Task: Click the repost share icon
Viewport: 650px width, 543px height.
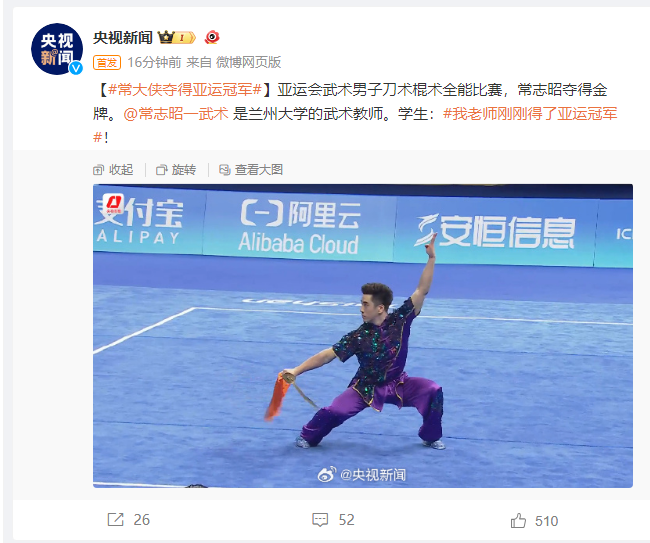Action: pyautogui.click(x=116, y=519)
